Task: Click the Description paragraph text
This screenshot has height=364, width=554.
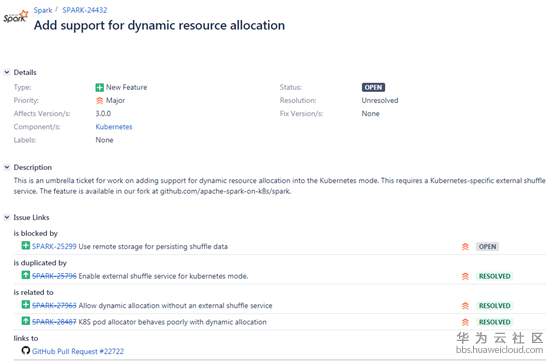Action: pyautogui.click(x=279, y=186)
